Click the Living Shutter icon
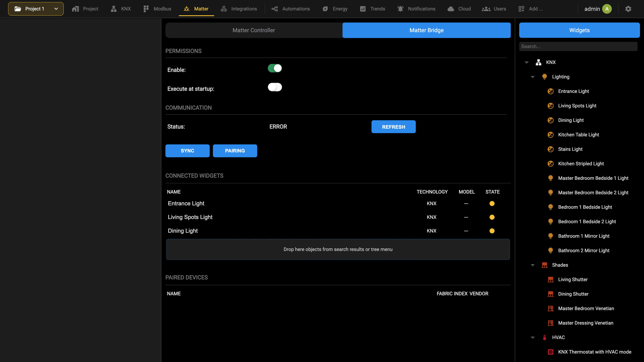 click(550, 280)
